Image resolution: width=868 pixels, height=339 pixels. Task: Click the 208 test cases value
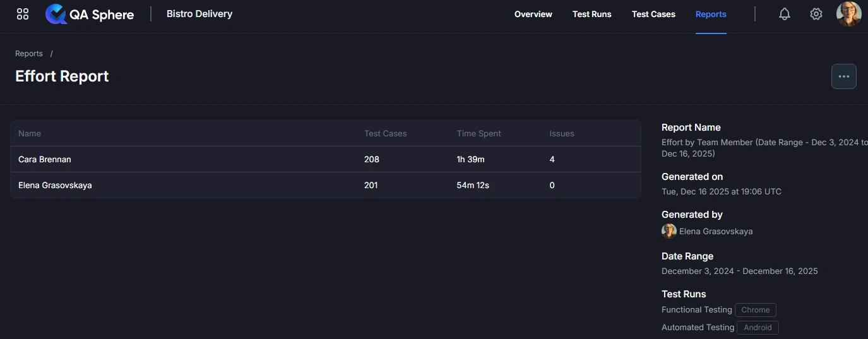coord(372,159)
